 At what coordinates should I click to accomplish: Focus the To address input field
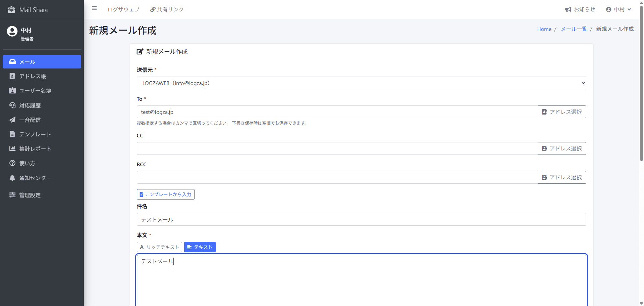click(337, 112)
